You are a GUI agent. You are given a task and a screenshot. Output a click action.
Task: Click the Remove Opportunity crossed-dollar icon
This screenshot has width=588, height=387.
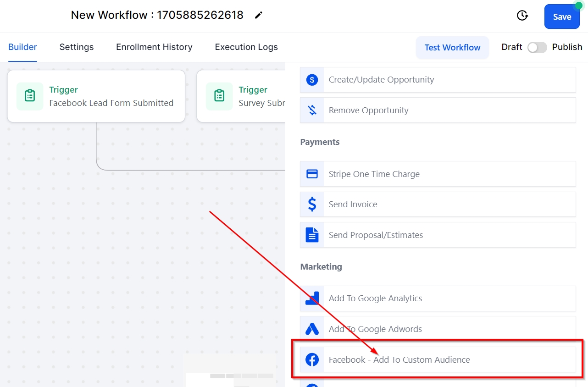pos(312,110)
